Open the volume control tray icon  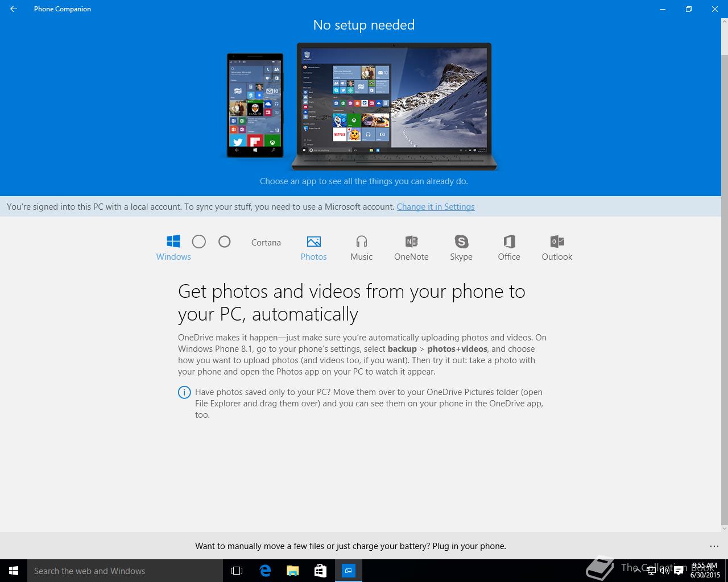point(665,571)
